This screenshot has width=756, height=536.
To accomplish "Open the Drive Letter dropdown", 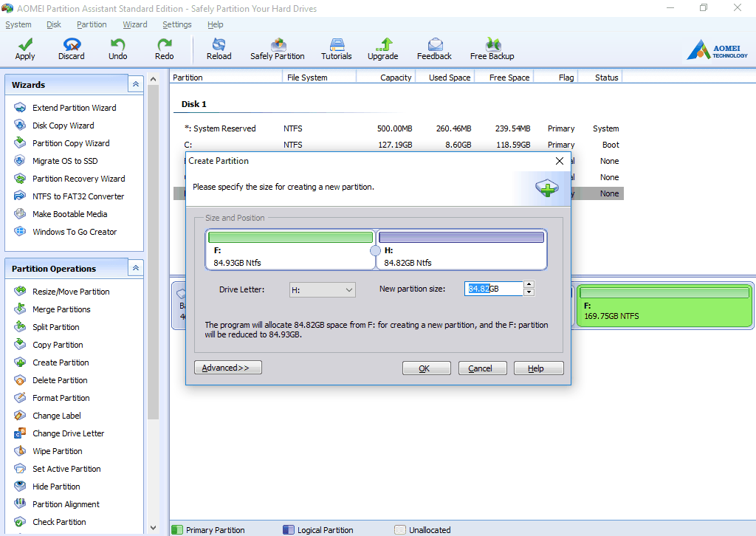I will (x=322, y=290).
